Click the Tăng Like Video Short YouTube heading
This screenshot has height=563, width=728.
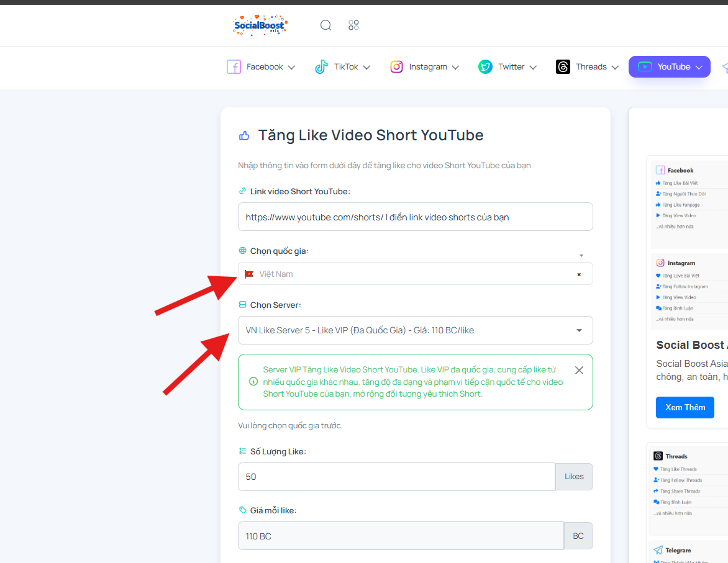[370, 135]
